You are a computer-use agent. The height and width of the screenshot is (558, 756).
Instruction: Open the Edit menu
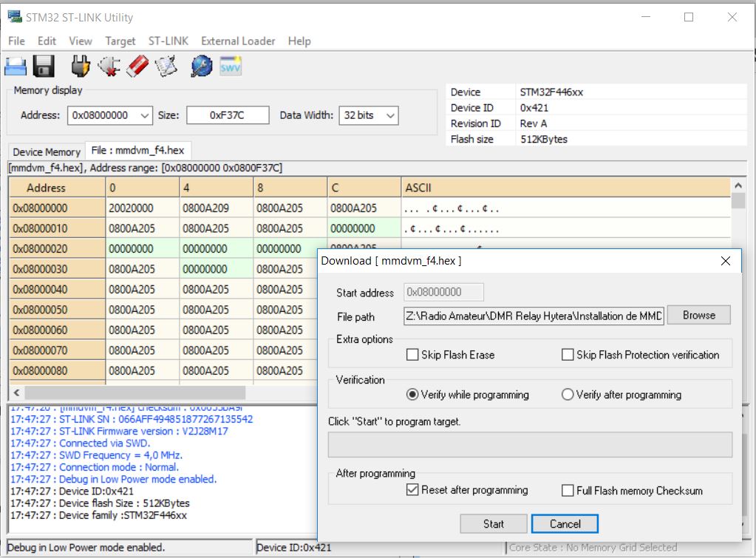[x=47, y=41]
